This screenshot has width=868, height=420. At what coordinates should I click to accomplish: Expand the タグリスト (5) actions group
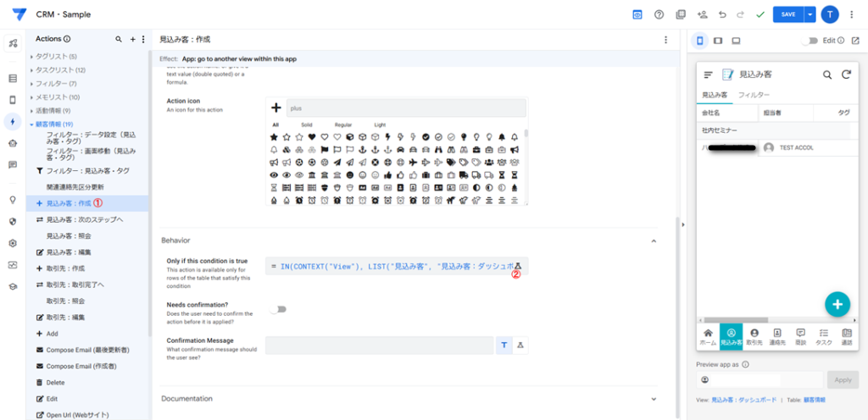[32, 57]
